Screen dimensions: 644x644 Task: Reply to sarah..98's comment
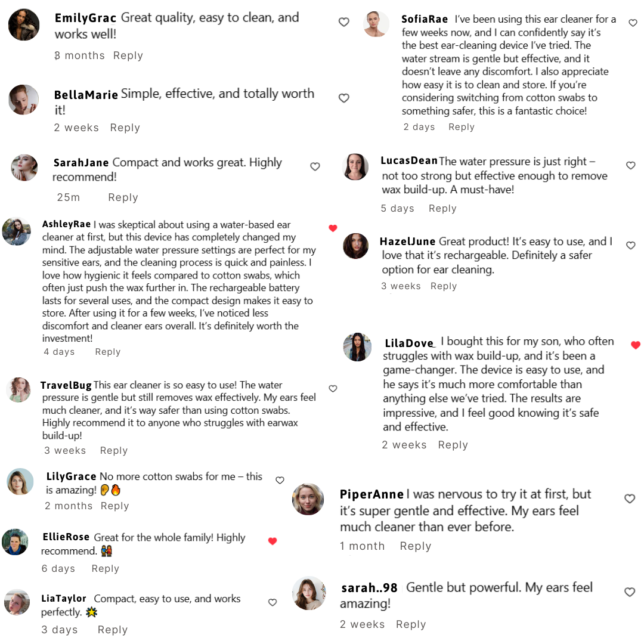[411, 624]
